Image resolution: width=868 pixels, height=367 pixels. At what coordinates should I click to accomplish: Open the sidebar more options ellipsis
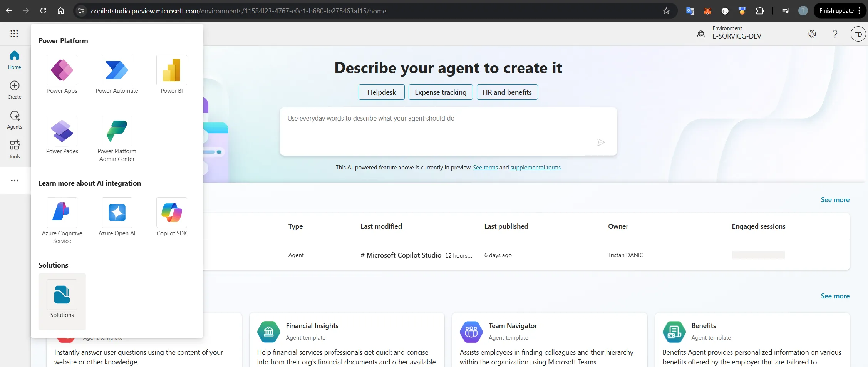(x=15, y=181)
